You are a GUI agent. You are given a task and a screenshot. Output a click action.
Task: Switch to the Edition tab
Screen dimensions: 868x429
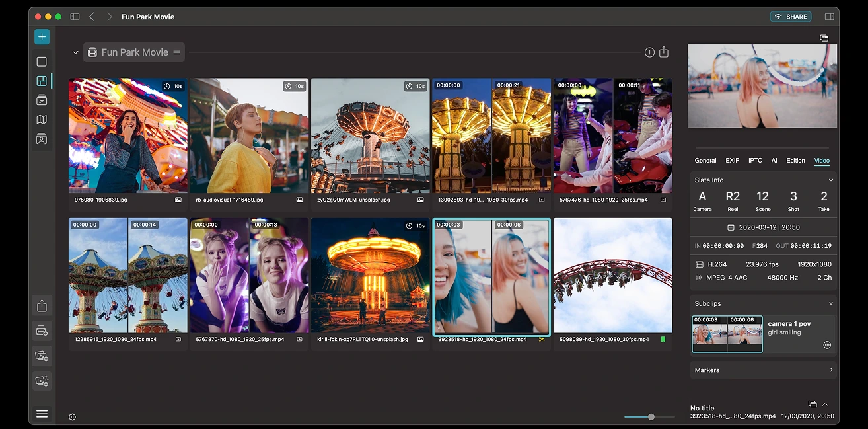[x=795, y=161]
